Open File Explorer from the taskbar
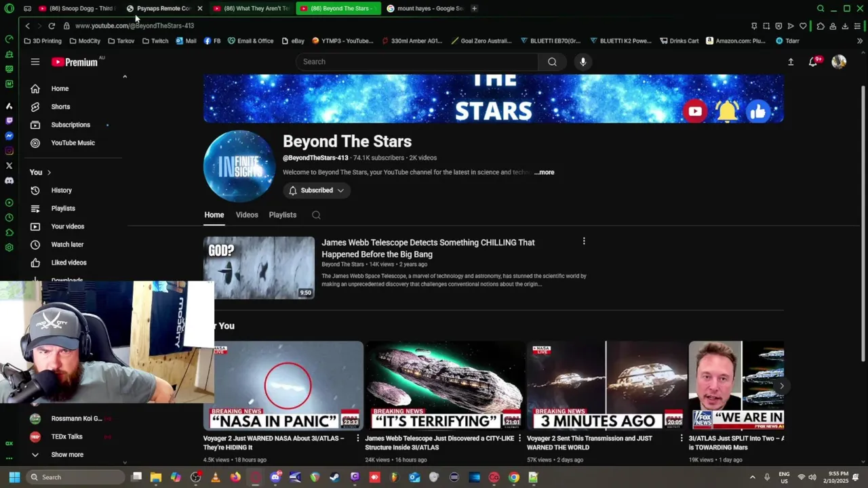The height and width of the screenshot is (488, 868). click(x=155, y=477)
